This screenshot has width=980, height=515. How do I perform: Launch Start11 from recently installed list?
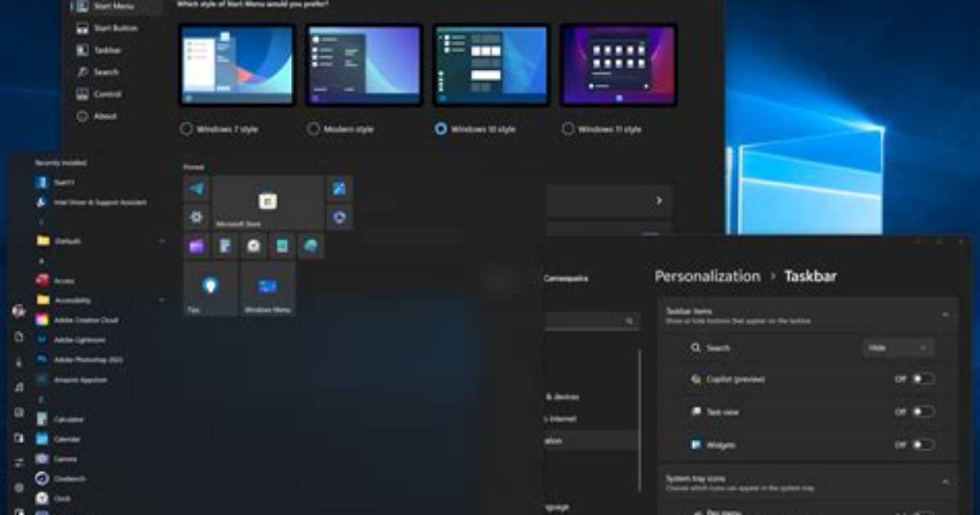pyautogui.click(x=64, y=182)
